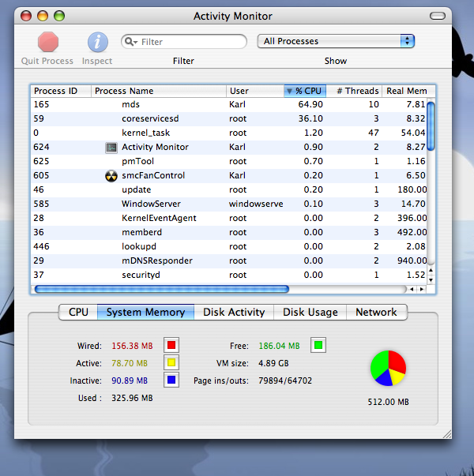Click the 54.04 real memory value
The width and height of the screenshot is (474, 476).
point(413,133)
